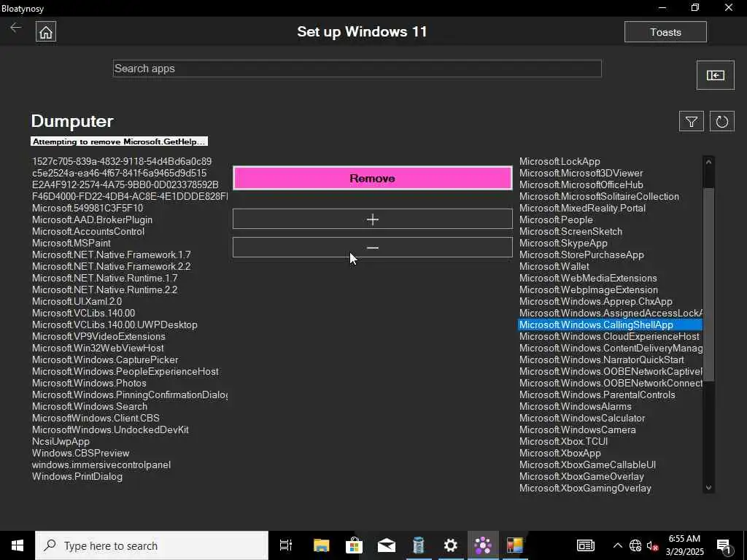Viewport: 747px width, 560px height.
Task: Select Microsoft.MSPaint in left list
Action: (71, 244)
